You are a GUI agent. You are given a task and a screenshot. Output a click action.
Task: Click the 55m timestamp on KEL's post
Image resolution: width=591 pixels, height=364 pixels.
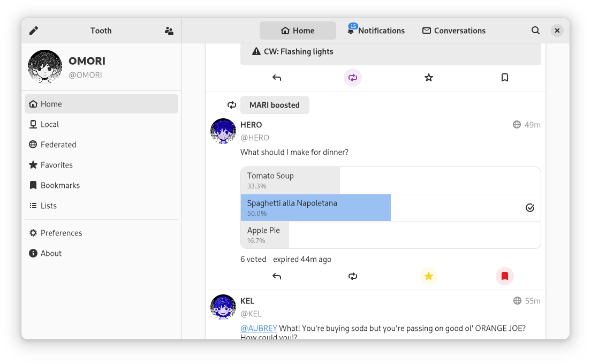[533, 301]
